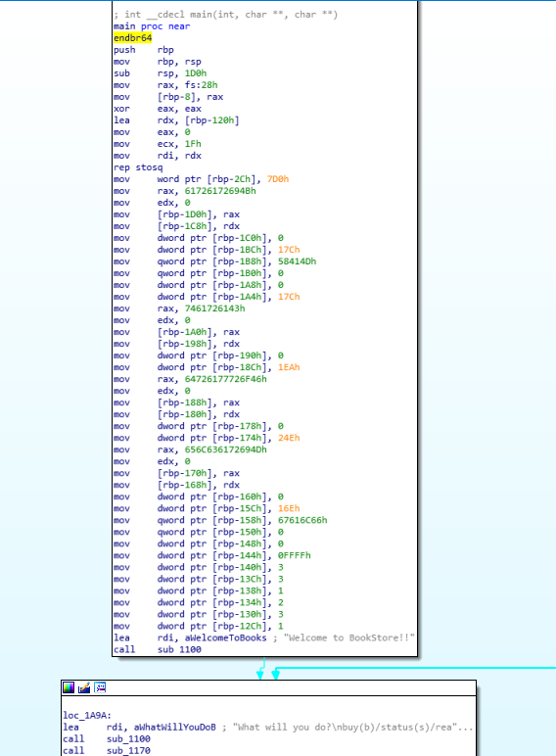556x756 pixels.
Task: Click the 'mov eax, 0' line
Action: (x=152, y=132)
